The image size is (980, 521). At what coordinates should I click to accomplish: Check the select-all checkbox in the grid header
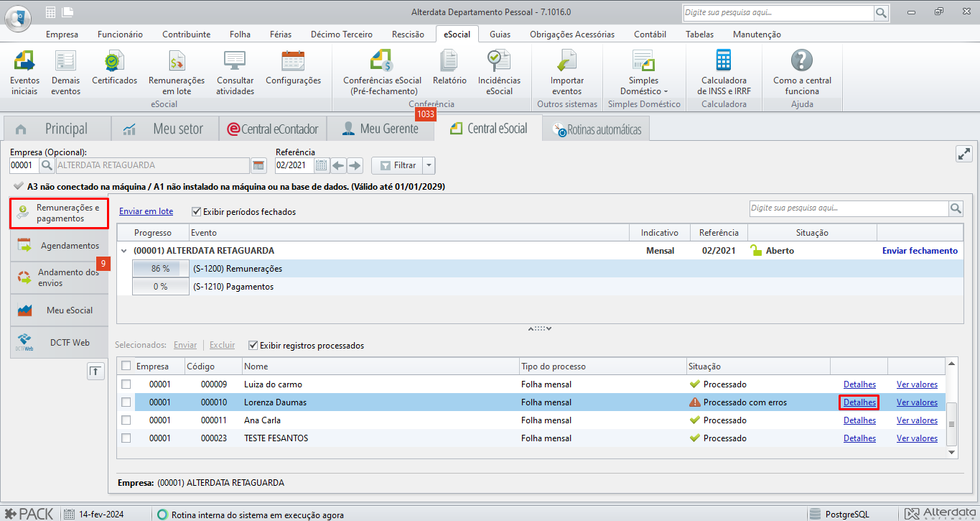pos(126,366)
